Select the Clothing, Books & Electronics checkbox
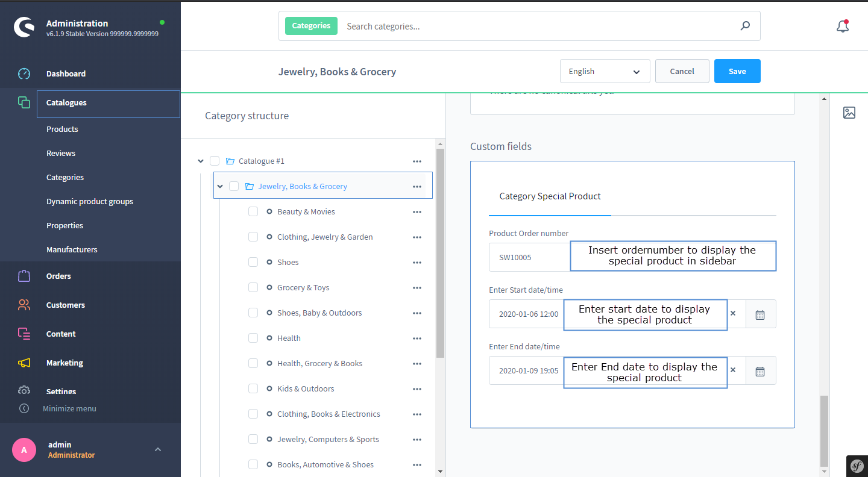This screenshot has width=868, height=477. pos(253,414)
